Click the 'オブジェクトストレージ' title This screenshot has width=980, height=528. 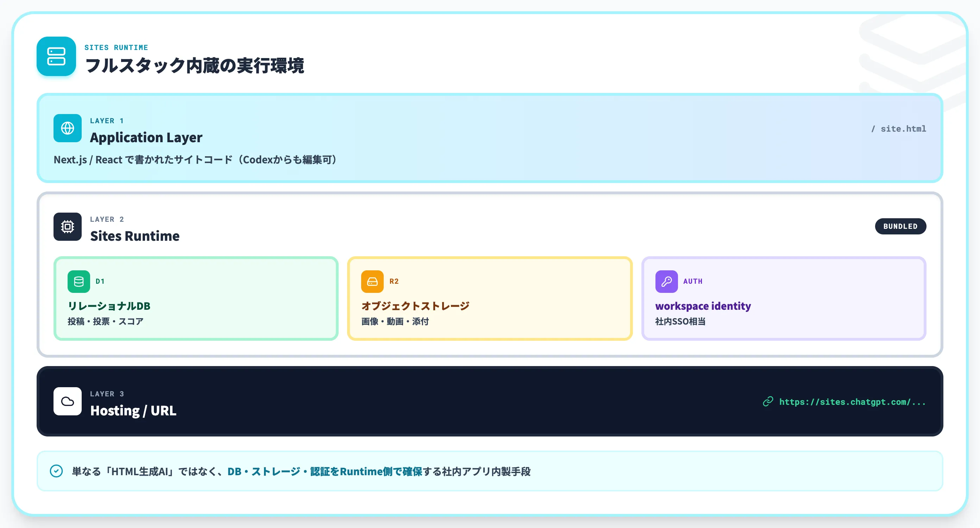click(x=415, y=306)
